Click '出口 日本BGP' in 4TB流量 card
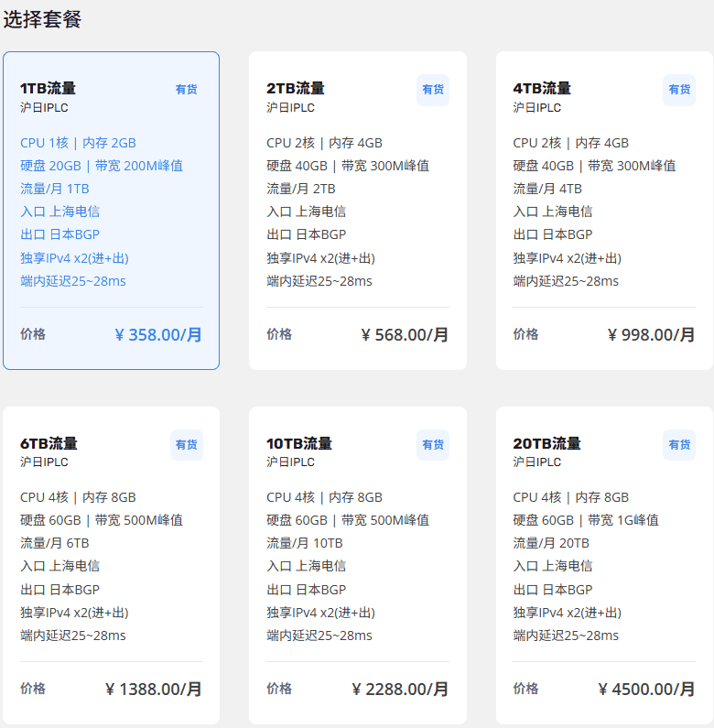Image resolution: width=714 pixels, height=728 pixels. [x=553, y=234]
